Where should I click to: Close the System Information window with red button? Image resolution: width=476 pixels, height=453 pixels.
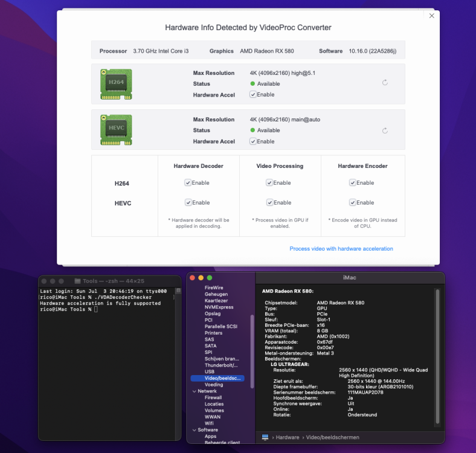[192, 278]
